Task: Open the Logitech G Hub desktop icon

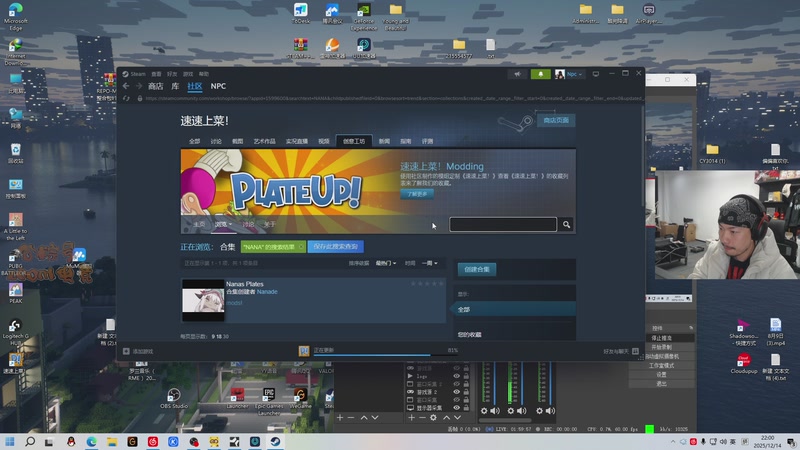Action: [15, 332]
